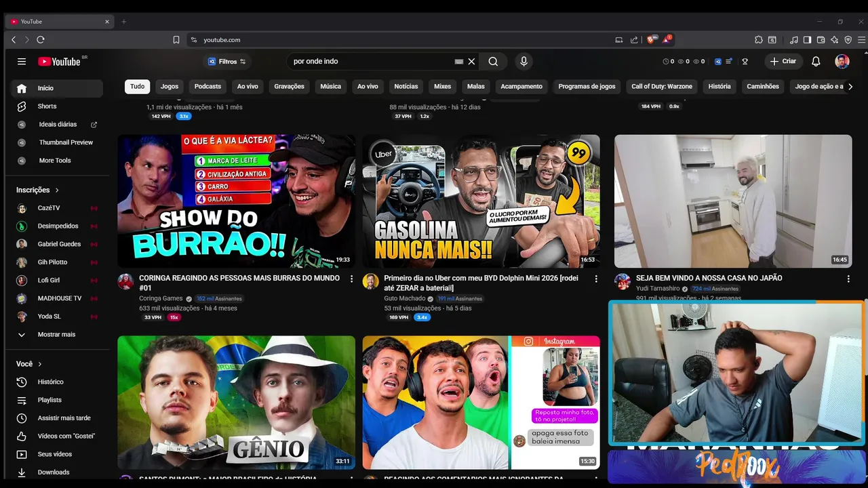Viewport: 868px width, 488px height.
Task: Open Gasolina Nunca Mais video thumbnail
Action: [481, 201]
